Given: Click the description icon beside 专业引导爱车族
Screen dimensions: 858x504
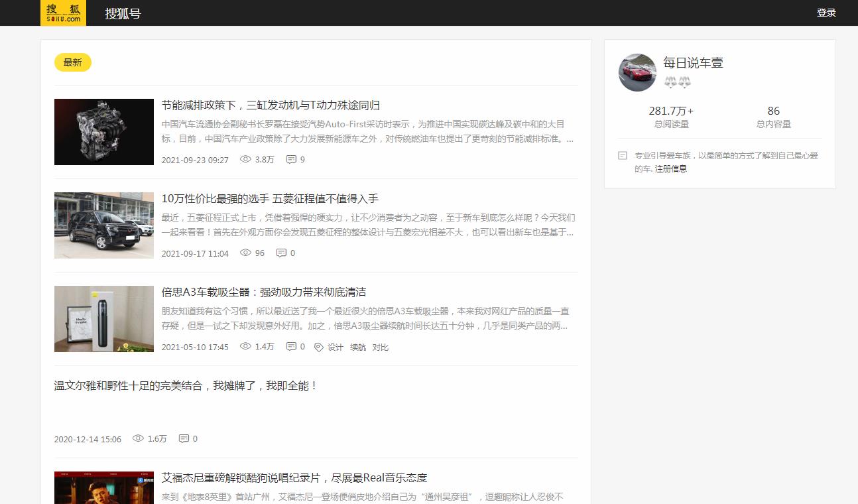Looking at the screenshot, I should point(623,156).
